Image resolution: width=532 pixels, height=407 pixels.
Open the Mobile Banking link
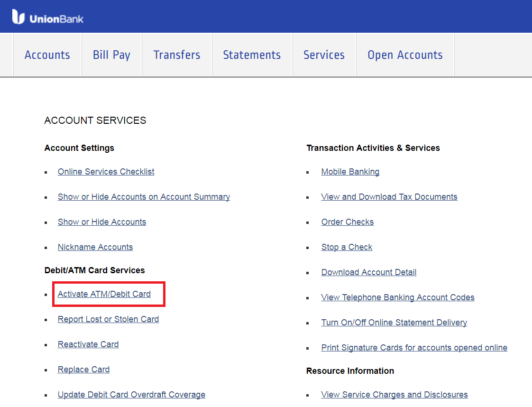click(x=350, y=172)
